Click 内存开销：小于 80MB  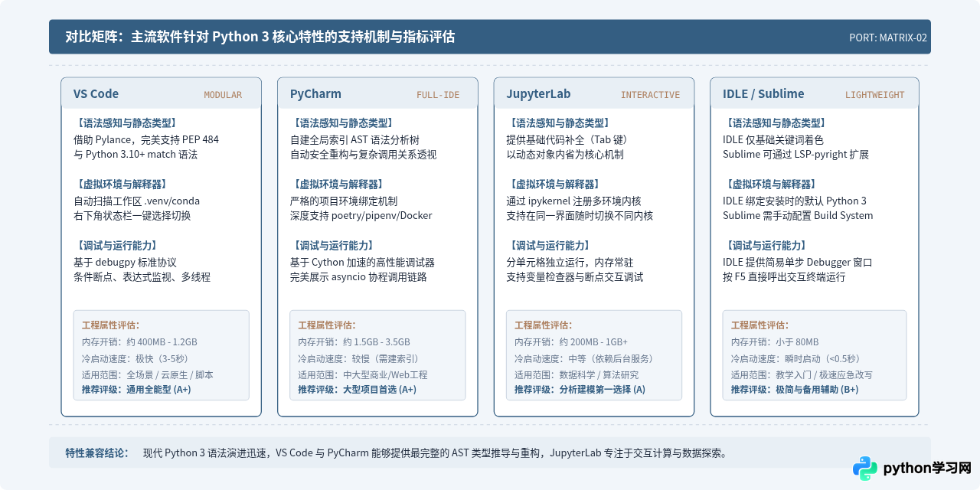click(x=775, y=342)
